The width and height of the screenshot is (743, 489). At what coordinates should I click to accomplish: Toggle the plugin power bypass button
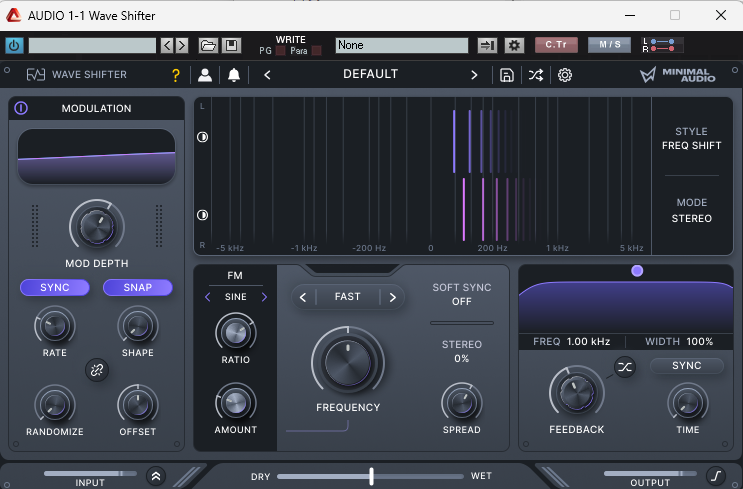14,45
